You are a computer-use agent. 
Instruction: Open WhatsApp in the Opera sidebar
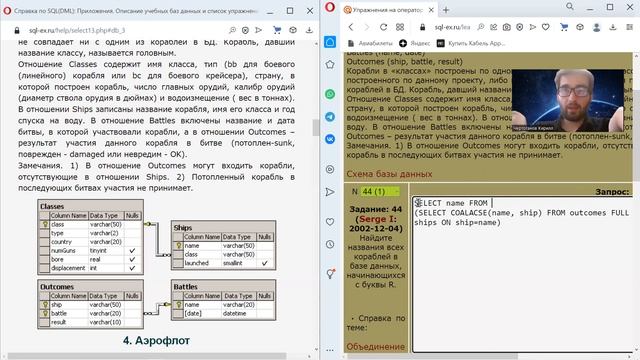(330, 94)
